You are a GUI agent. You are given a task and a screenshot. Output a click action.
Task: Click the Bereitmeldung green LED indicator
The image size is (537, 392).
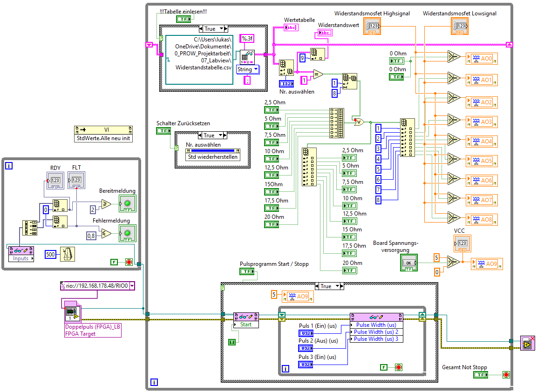[x=128, y=204]
